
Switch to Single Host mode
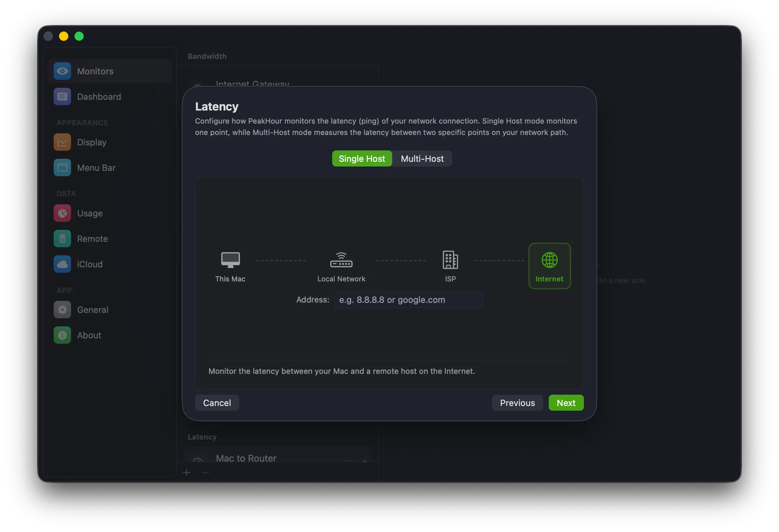tap(362, 158)
